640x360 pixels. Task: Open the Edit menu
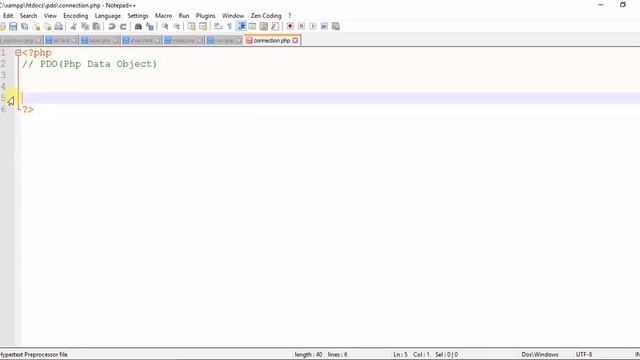click(8, 16)
